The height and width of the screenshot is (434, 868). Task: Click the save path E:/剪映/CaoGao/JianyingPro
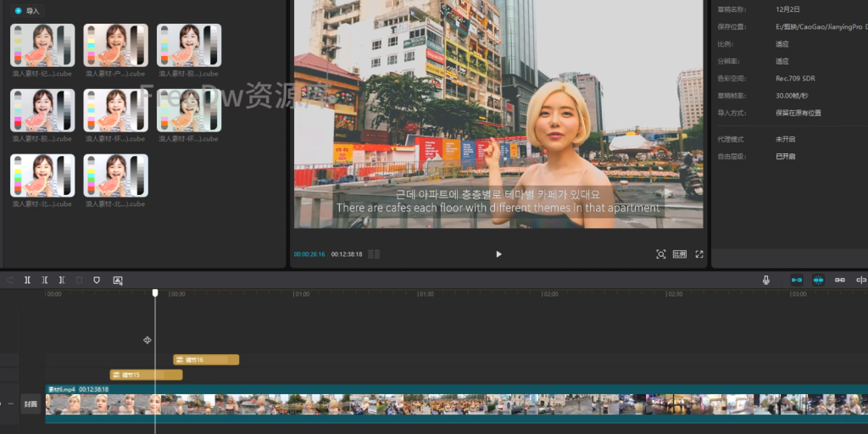tap(821, 26)
